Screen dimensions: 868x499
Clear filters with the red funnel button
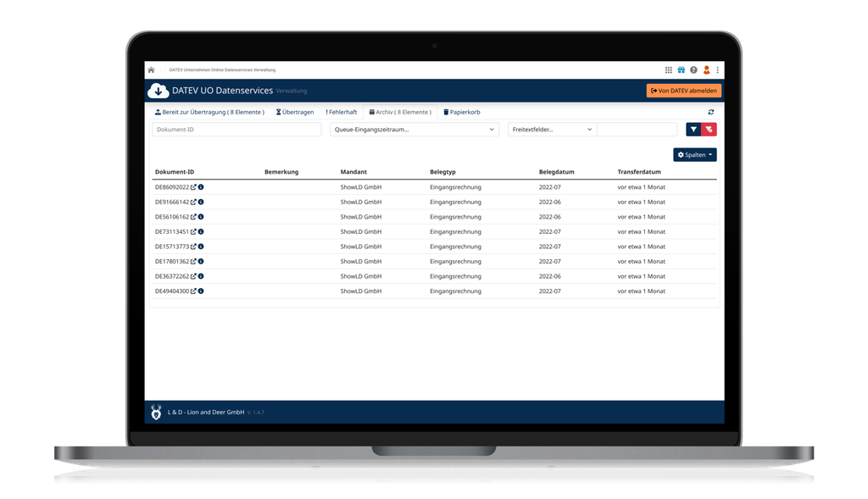point(709,130)
